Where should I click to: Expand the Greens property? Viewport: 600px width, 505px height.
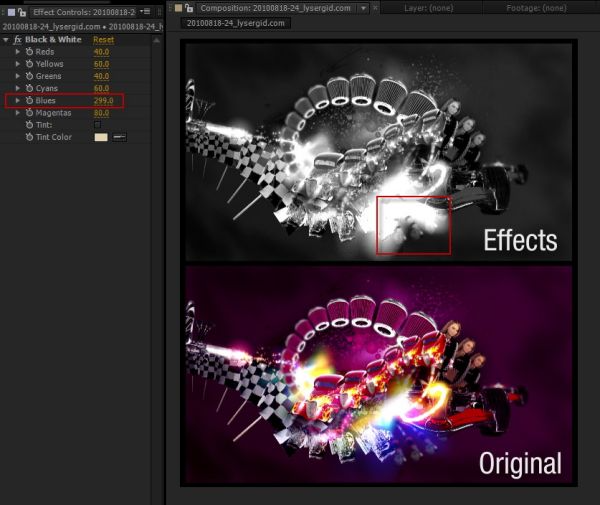18,76
